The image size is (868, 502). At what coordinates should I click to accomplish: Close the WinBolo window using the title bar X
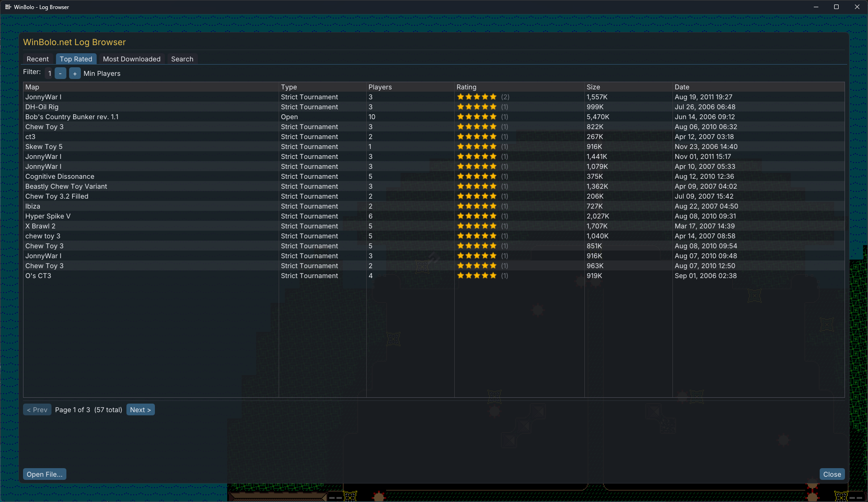tap(857, 7)
